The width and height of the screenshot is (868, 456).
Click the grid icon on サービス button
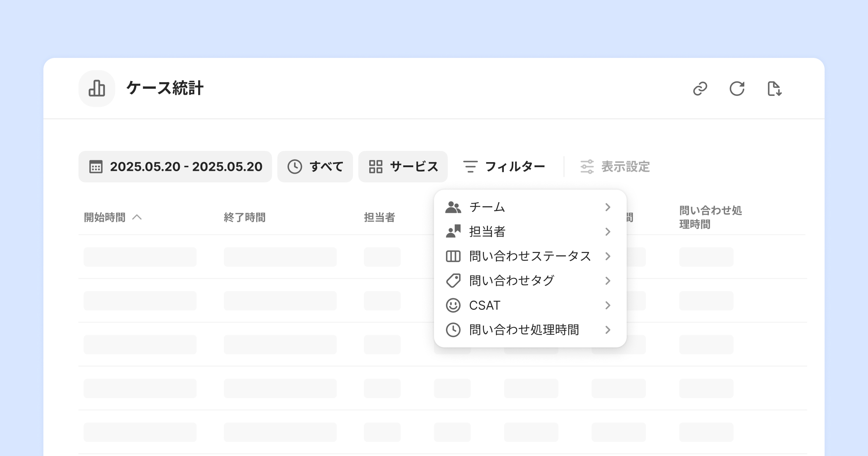click(x=375, y=167)
